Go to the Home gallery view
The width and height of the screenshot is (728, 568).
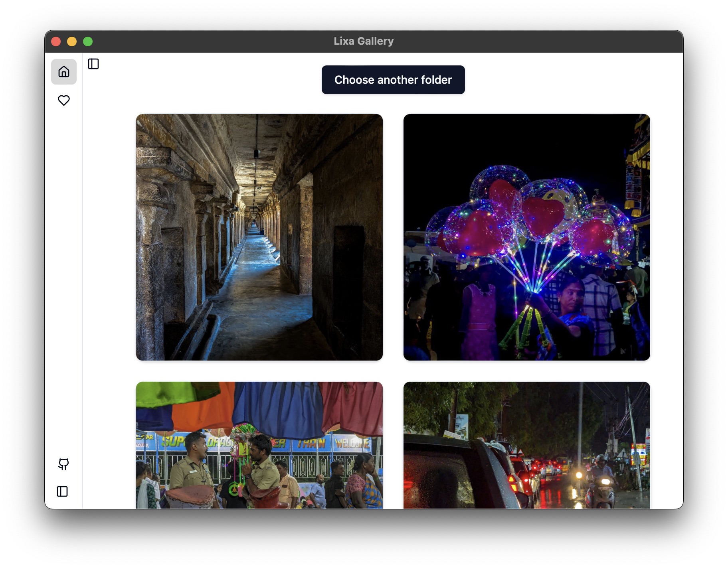64,72
